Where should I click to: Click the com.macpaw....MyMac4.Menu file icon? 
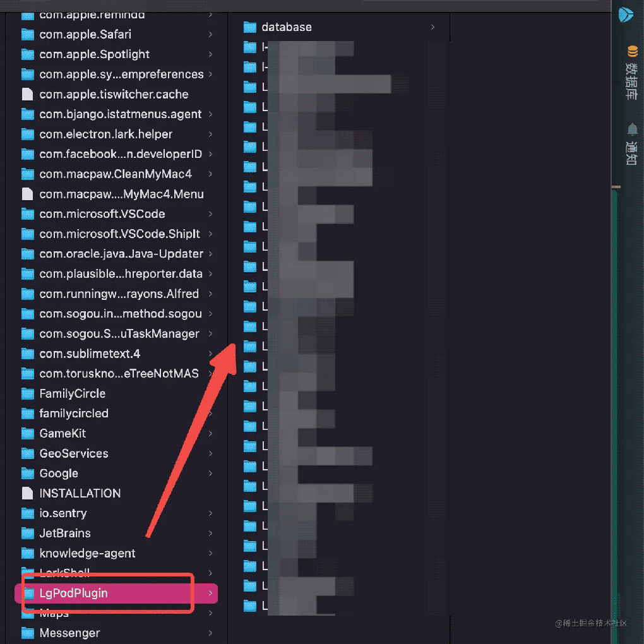point(28,194)
